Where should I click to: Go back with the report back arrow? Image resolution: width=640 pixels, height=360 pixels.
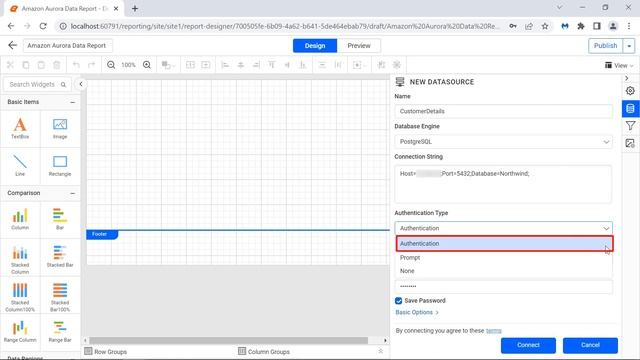[x=13, y=45]
